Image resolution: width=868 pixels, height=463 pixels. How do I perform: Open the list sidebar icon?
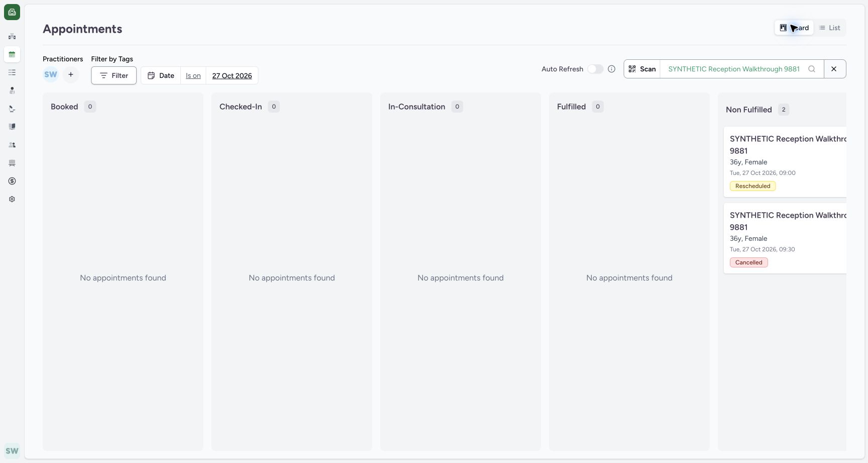point(12,72)
